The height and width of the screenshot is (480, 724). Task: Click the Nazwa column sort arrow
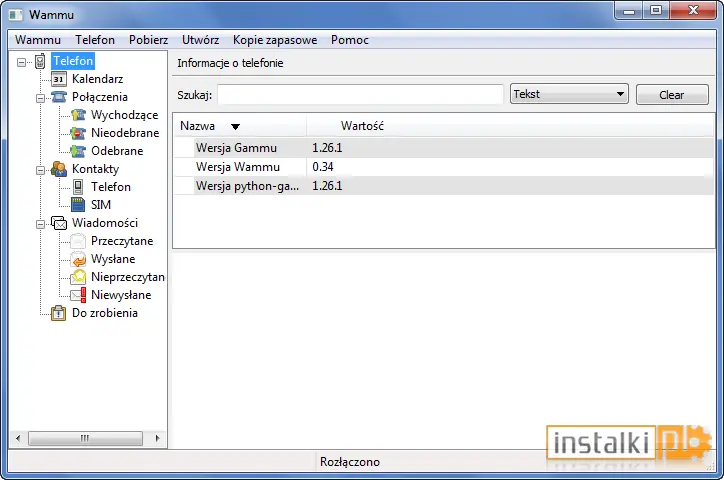(235, 126)
